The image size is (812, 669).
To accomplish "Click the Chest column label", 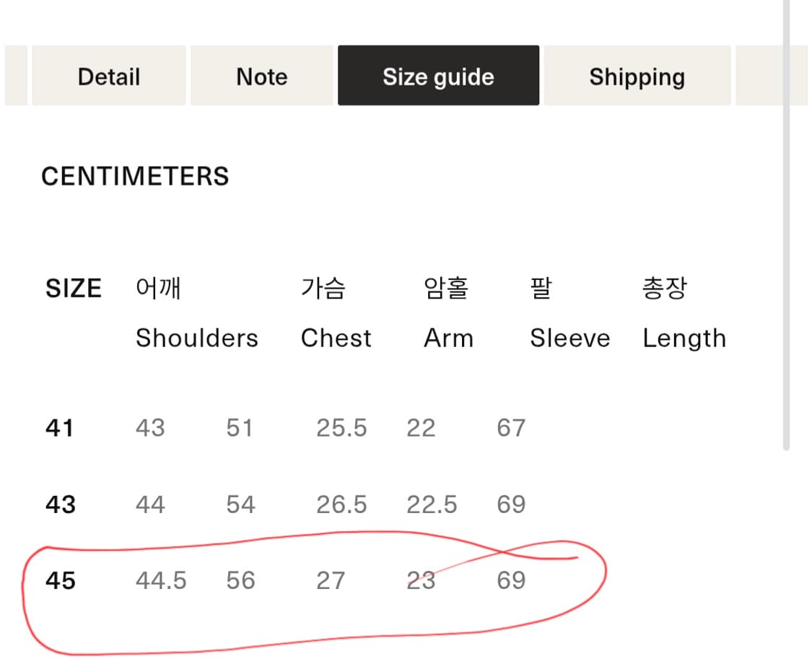I will pyautogui.click(x=336, y=338).
